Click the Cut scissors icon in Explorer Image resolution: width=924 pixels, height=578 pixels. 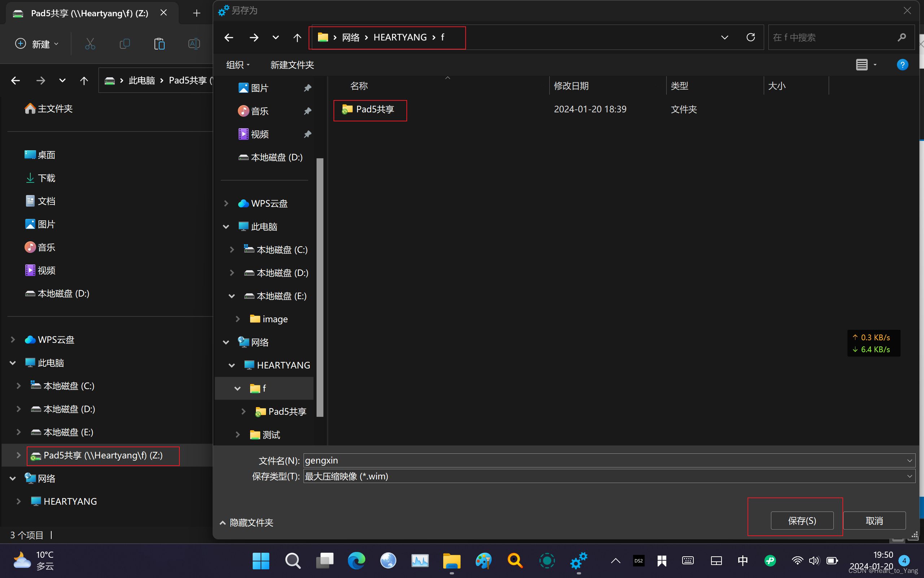pyautogui.click(x=90, y=44)
